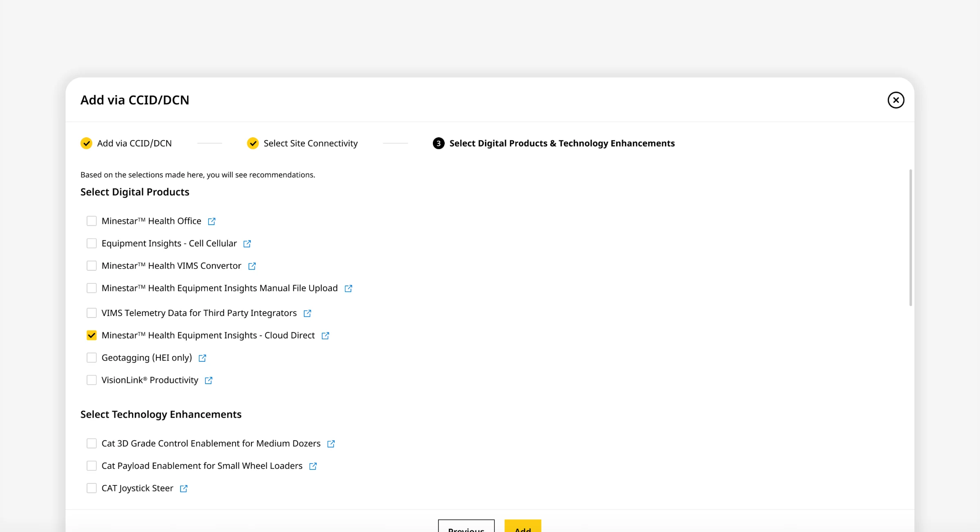Open external link for Equipment Insights - Cloud Direct

pyautogui.click(x=325, y=336)
